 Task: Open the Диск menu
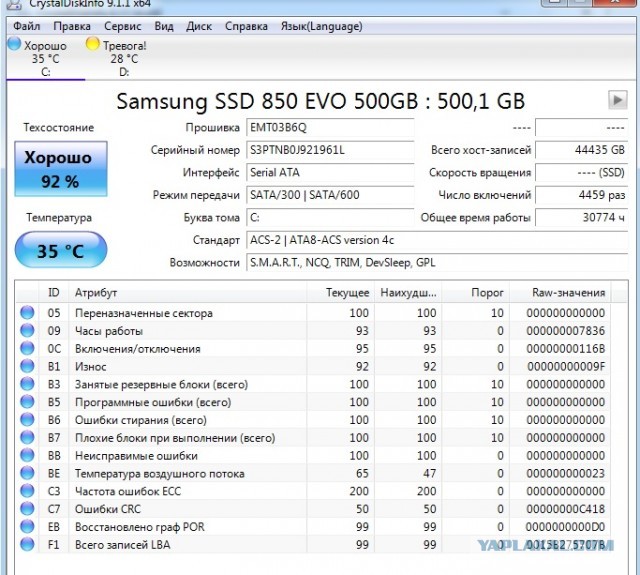pyautogui.click(x=199, y=27)
